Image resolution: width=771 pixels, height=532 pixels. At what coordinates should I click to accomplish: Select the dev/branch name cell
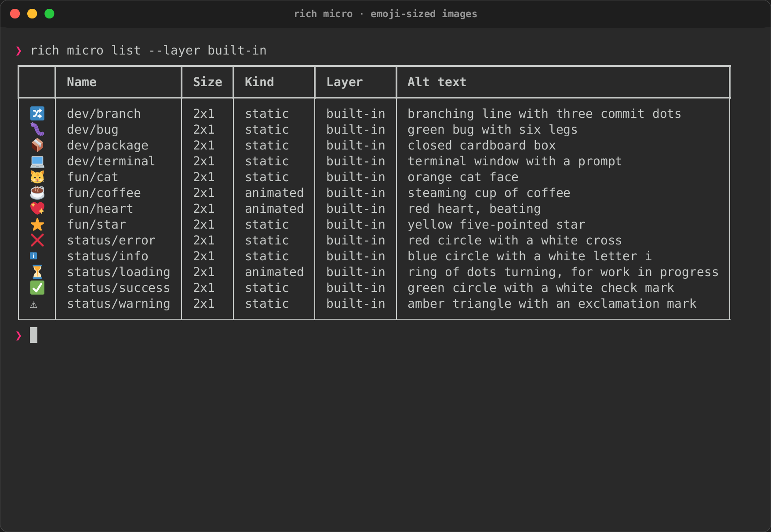pyautogui.click(x=104, y=113)
